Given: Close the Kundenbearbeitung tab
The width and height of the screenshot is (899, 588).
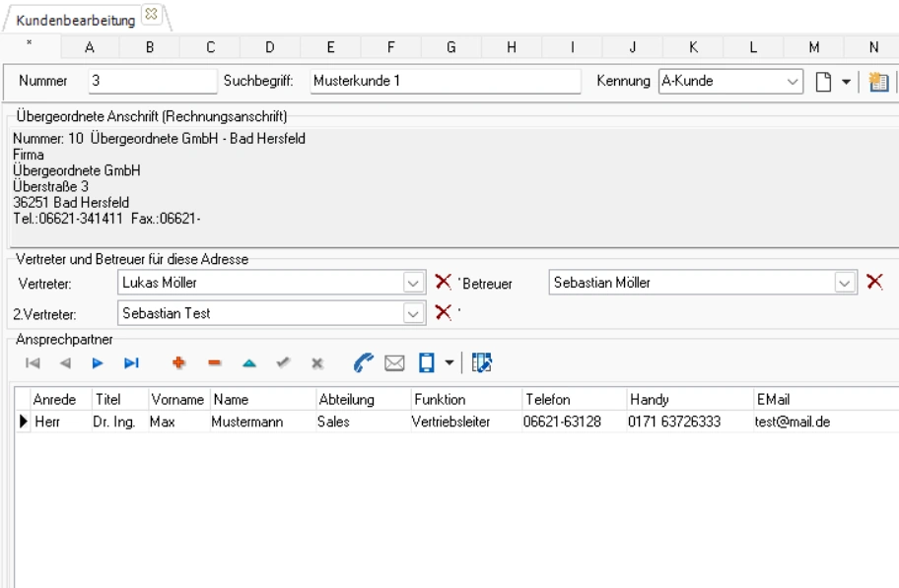Looking at the screenshot, I should (x=152, y=14).
